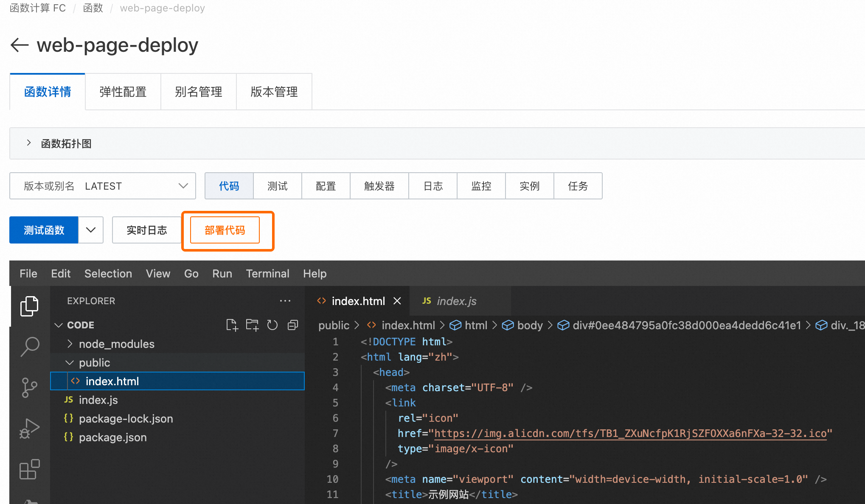Open explorer more actions ellipsis
Viewport: 865px width, 504px height.
coord(285,301)
